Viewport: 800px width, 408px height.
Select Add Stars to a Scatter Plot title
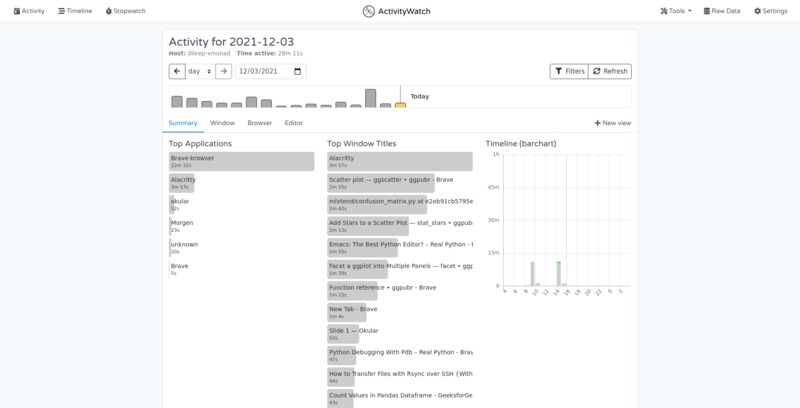(400, 226)
